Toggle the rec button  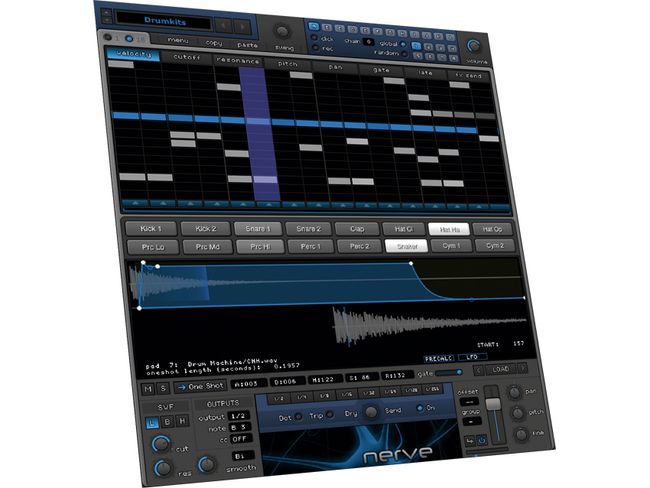pyautogui.click(x=316, y=48)
